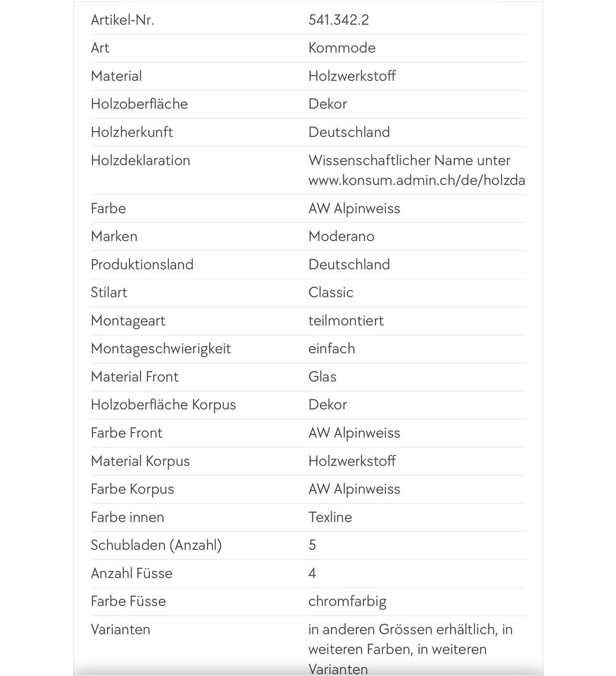Click the Varianten description text
The image size is (616, 676).
410,649
